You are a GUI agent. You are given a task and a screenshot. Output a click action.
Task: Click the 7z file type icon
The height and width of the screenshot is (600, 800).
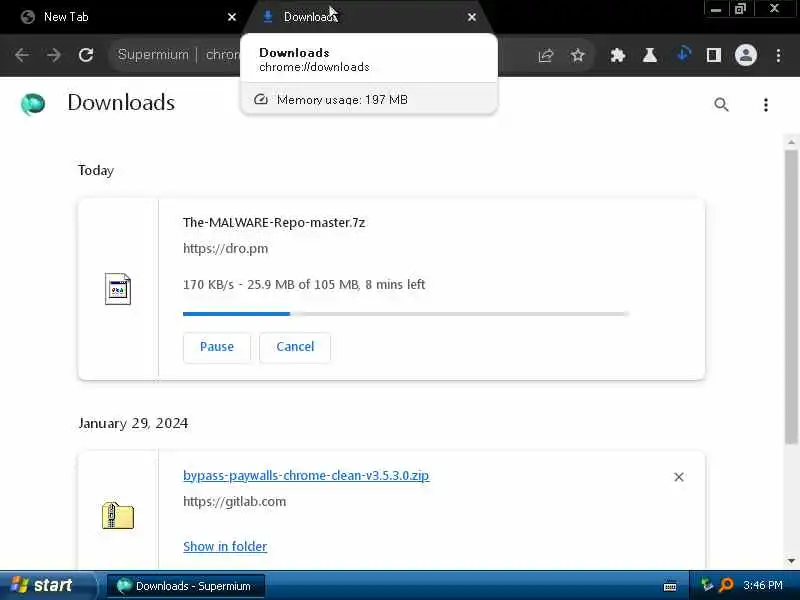point(118,289)
